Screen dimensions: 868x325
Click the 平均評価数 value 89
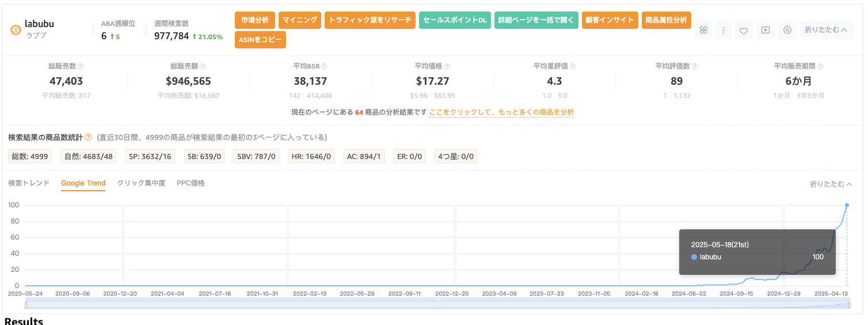tap(676, 81)
